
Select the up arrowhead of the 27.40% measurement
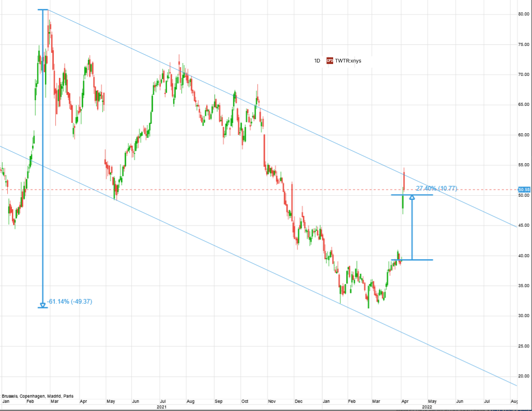tap(412, 197)
